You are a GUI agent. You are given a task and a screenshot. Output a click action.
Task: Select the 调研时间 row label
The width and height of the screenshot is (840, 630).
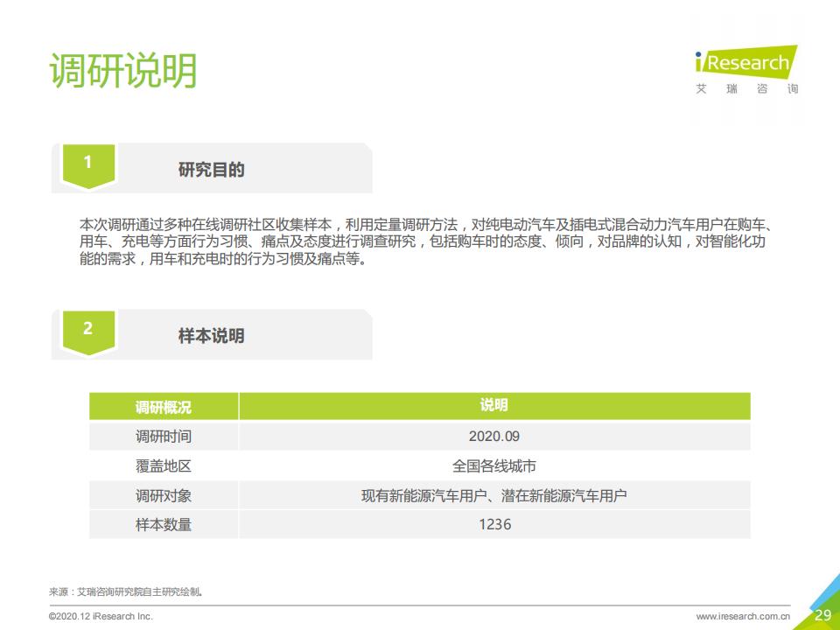[x=164, y=437]
